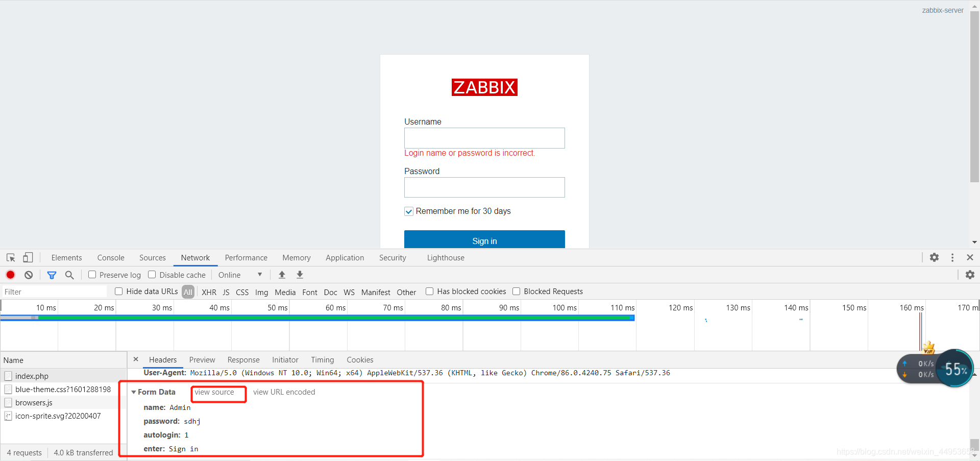Filter requests by XHR
This screenshot has height=461, width=980.
[x=209, y=292]
